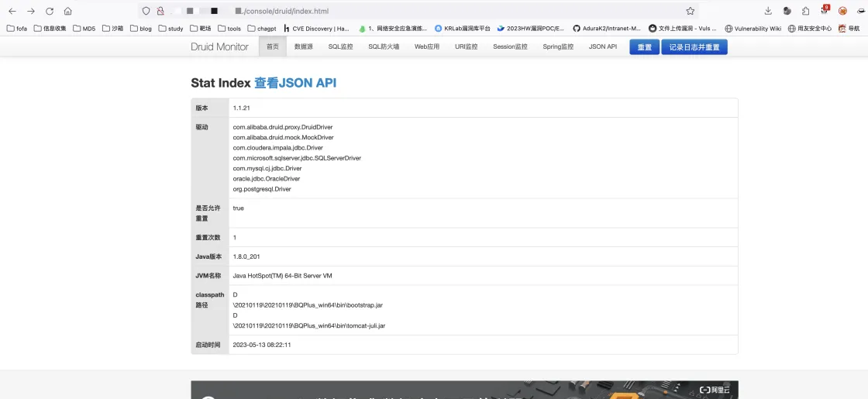Select org.postgresql.Driver driver text
868x399 pixels.
click(262, 189)
